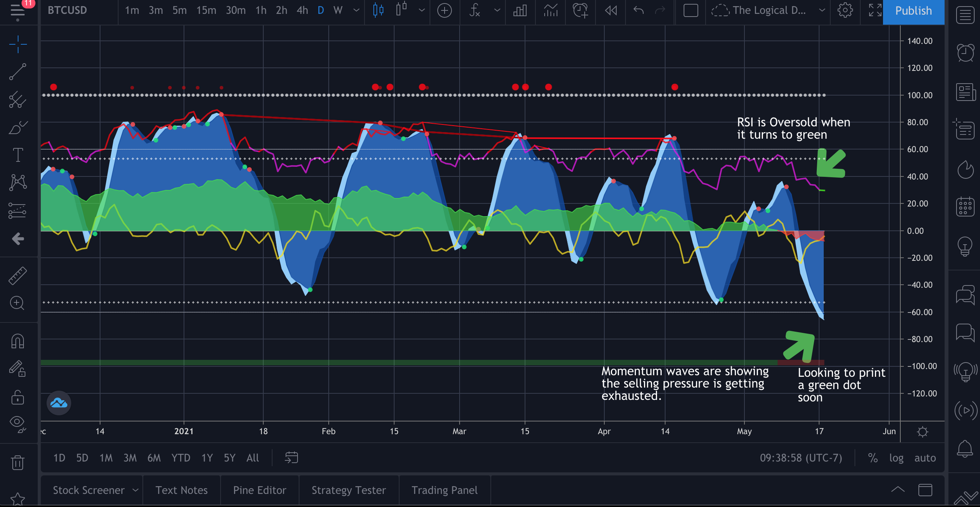Open indicator templates icon
This screenshot has width=980, height=507.
tap(550, 10)
